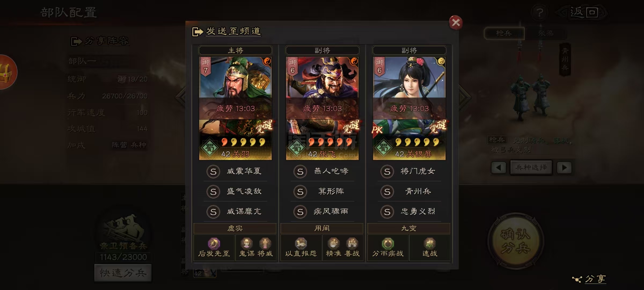
Task: Switch to the 枪兵 tab
Action: click(x=504, y=33)
